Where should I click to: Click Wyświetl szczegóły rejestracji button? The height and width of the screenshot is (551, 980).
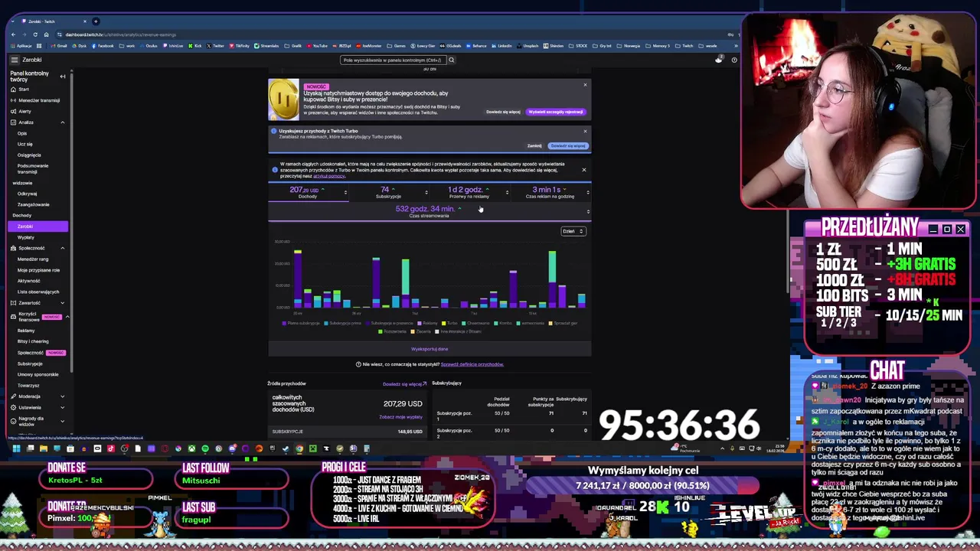556,112
